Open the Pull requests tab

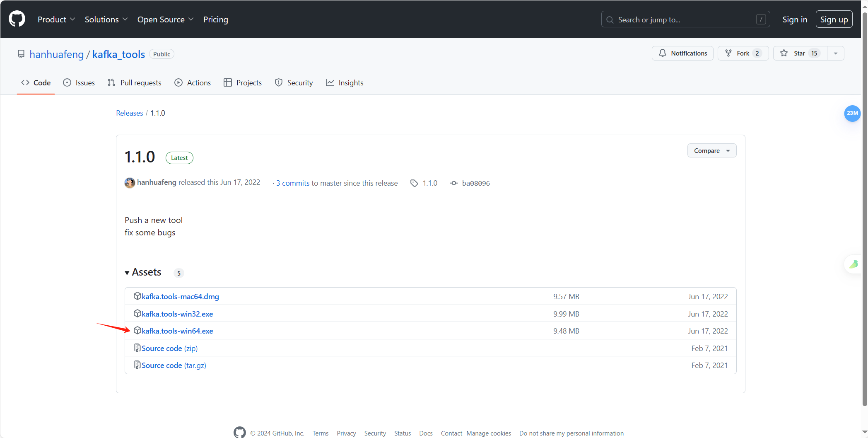[x=134, y=82]
